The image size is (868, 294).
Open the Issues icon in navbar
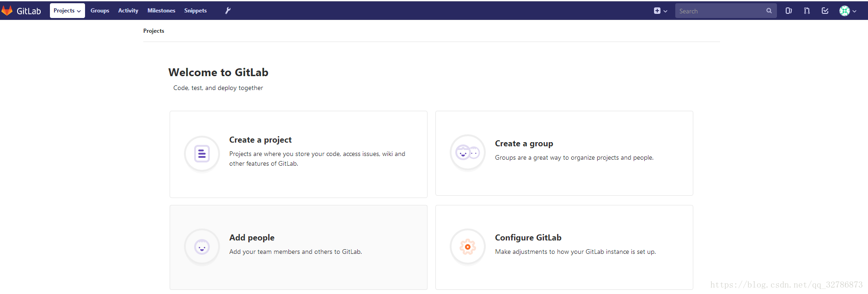789,11
